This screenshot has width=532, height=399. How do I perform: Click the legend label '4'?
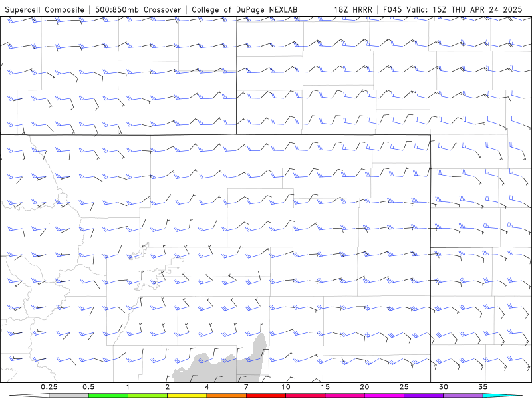tap(207, 387)
